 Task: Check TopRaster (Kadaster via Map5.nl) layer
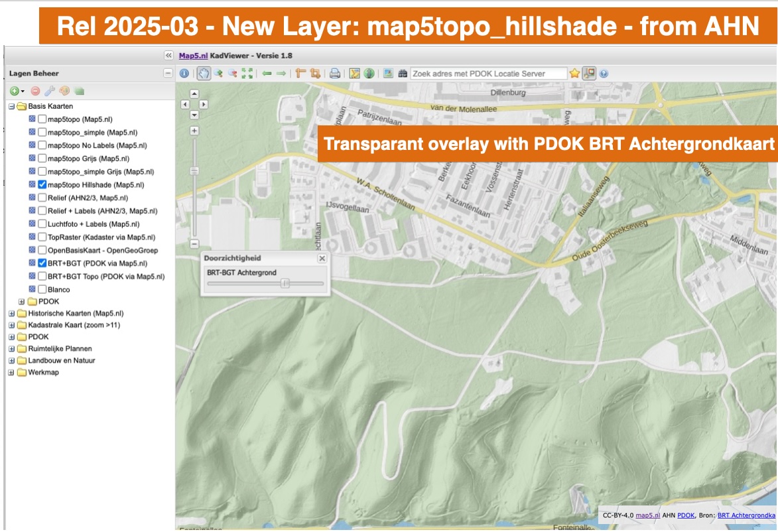pyautogui.click(x=42, y=237)
